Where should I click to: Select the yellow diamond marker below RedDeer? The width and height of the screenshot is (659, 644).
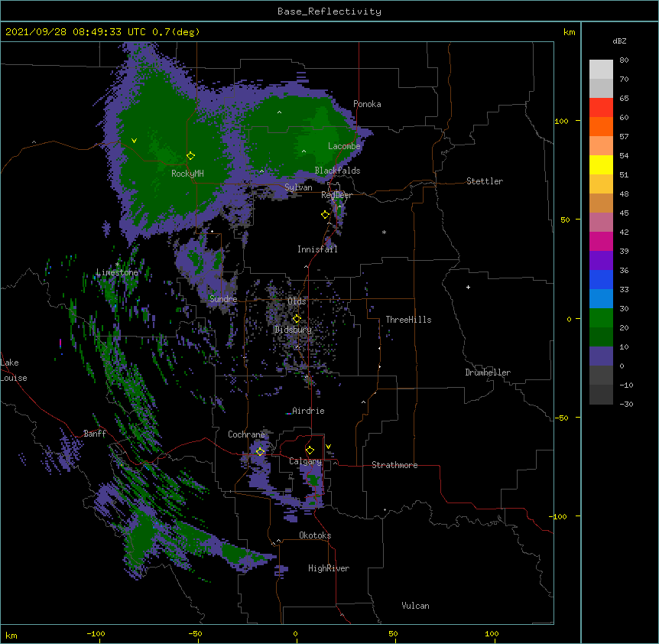(x=326, y=215)
